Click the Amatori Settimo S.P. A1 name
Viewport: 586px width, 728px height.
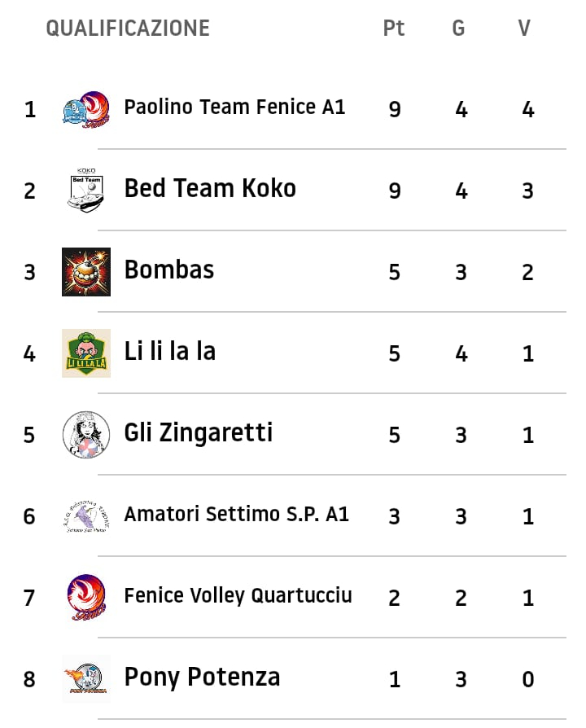pos(236,514)
